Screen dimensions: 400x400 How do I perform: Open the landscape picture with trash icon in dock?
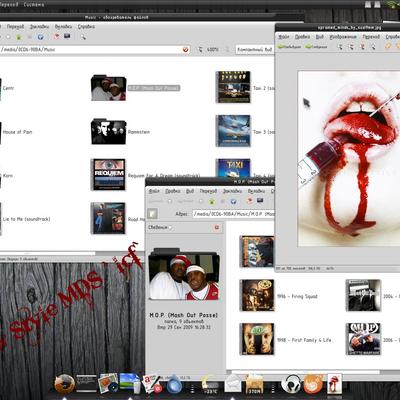click(x=130, y=383)
